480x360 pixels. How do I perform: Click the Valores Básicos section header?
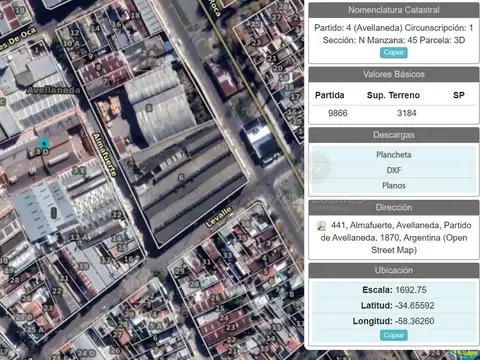click(x=394, y=74)
